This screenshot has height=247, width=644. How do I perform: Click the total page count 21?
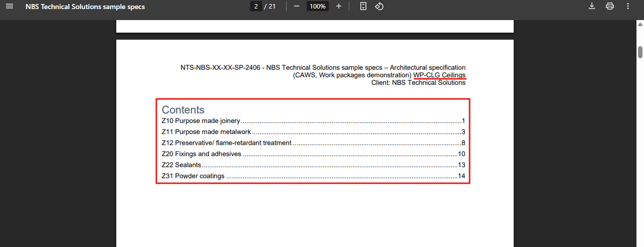click(x=272, y=7)
